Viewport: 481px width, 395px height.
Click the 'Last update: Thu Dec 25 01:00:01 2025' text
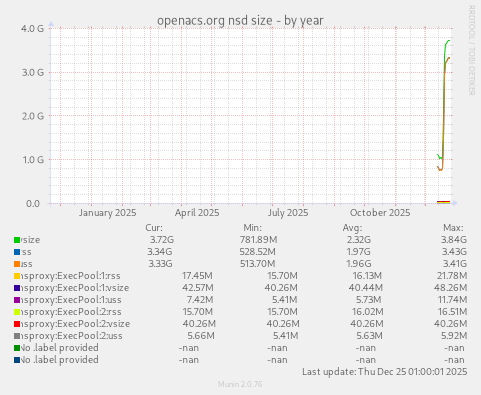coord(385,372)
